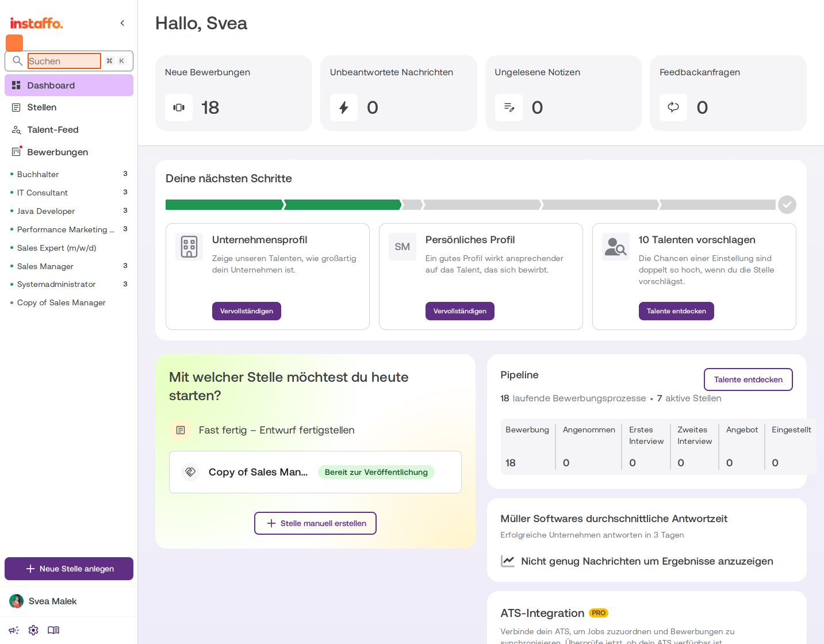Image resolution: width=824 pixels, height=644 pixels.
Task: Click the Feedbackanfragen feedback icon
Action: click(673, 108)
